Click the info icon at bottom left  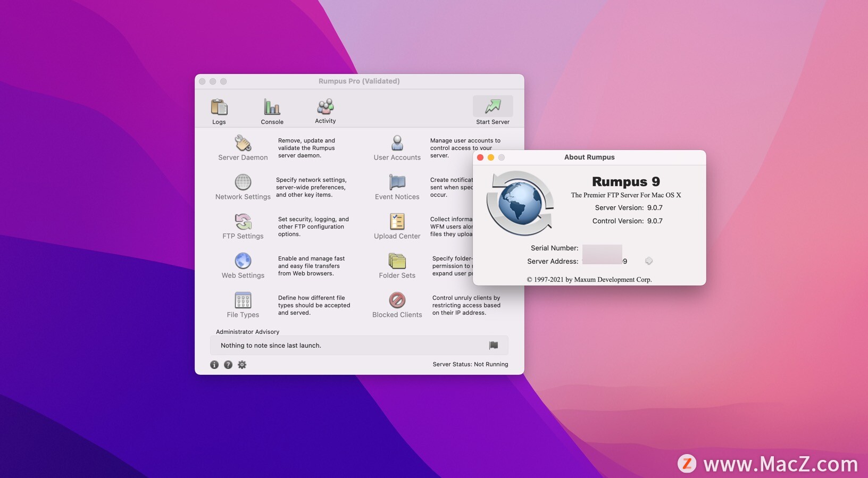pyautogui.click(x=214, y=365)
